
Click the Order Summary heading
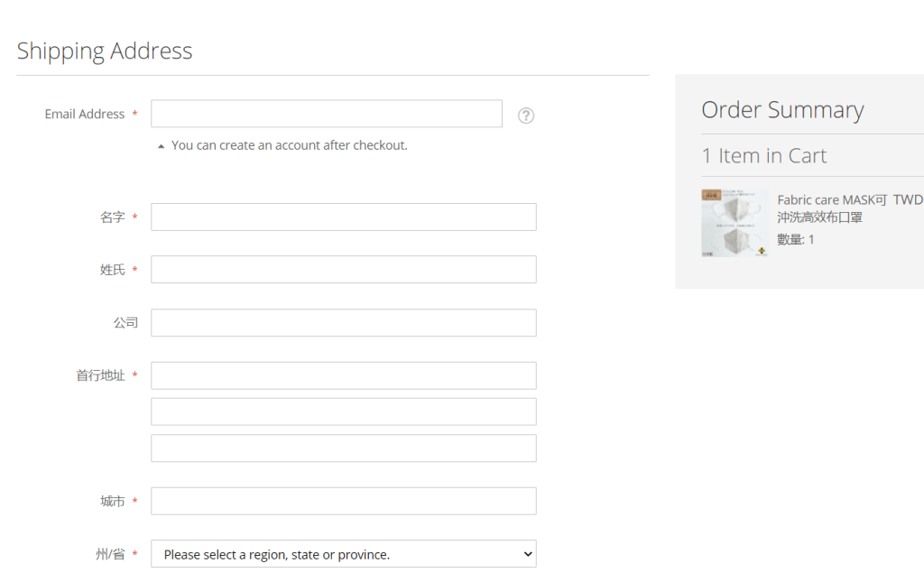click(782, 110)
